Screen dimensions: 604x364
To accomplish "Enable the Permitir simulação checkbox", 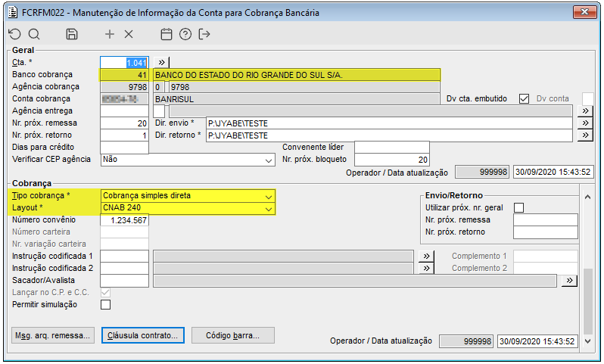I will click(106, 305).
